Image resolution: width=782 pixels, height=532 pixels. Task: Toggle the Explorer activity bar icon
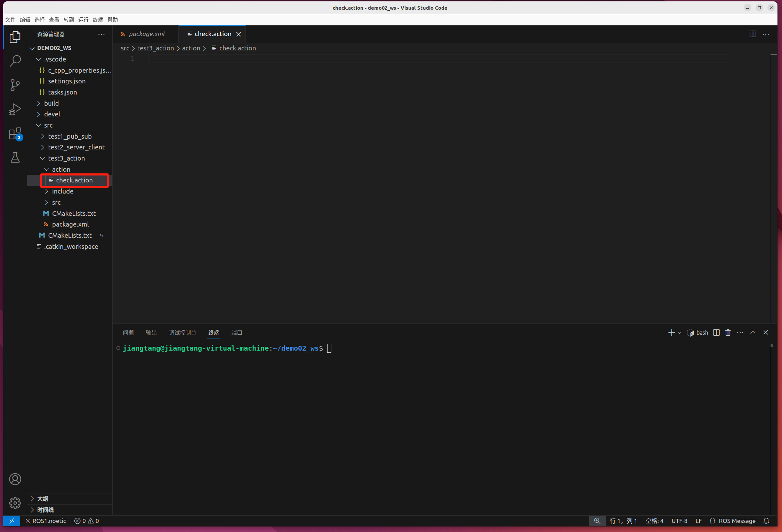point(15,37)
